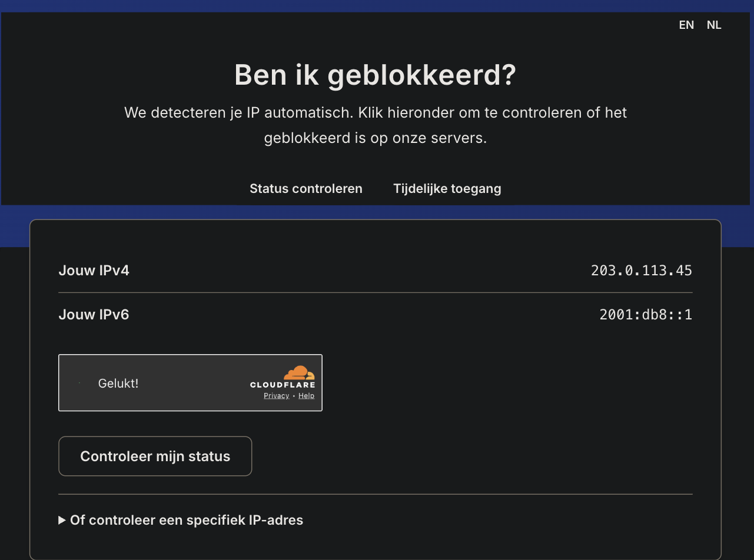
Task: Click the separator dot between Privacy and Help
Action: coord(294,396)
